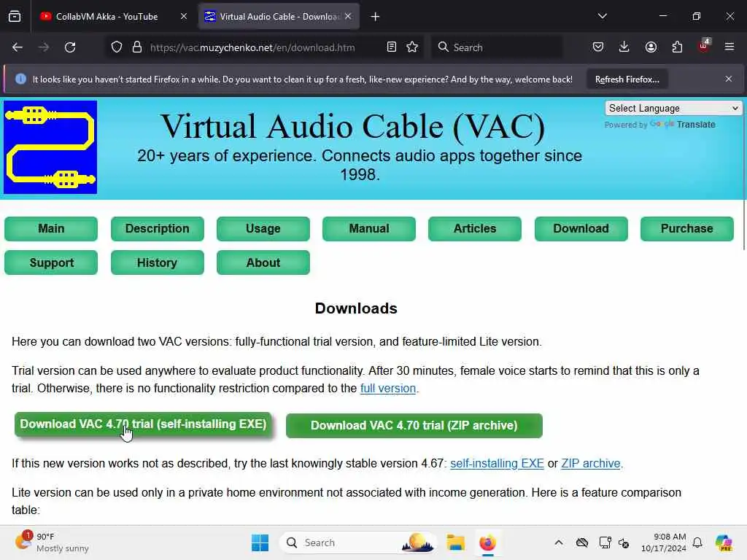The image size is (747, 560).
Task: Reload the current page
Action: tap(70, 47)
